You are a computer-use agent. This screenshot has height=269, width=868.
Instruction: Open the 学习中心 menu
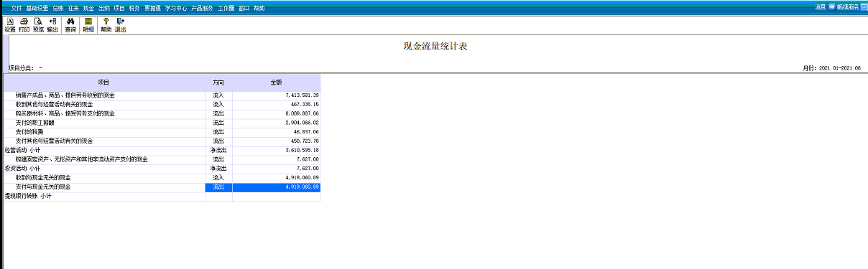(x=175, y=8)
